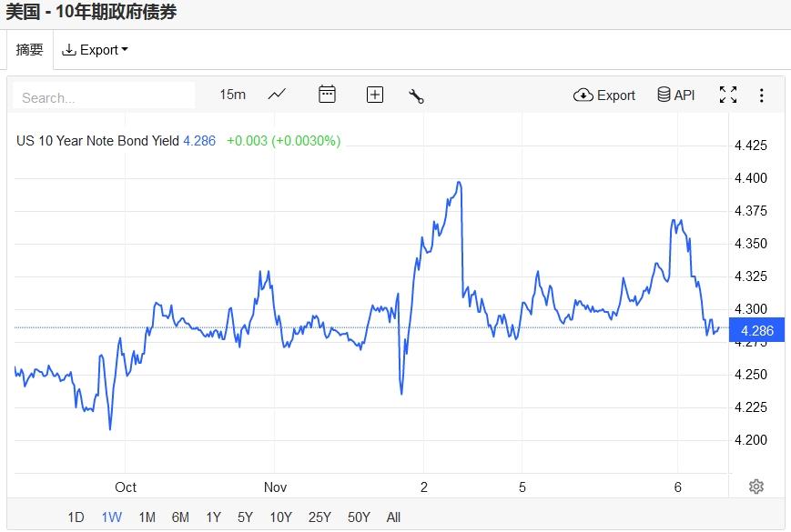Switch to the 摘要 tab
The width and height of the screenshot is (791, 532).
tap(29, 50)
